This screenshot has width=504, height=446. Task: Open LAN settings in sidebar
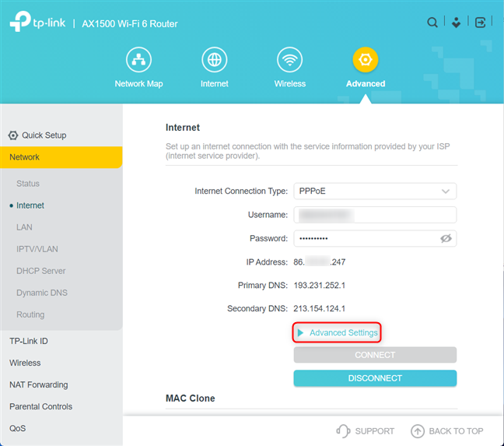(x=24, y=227)
